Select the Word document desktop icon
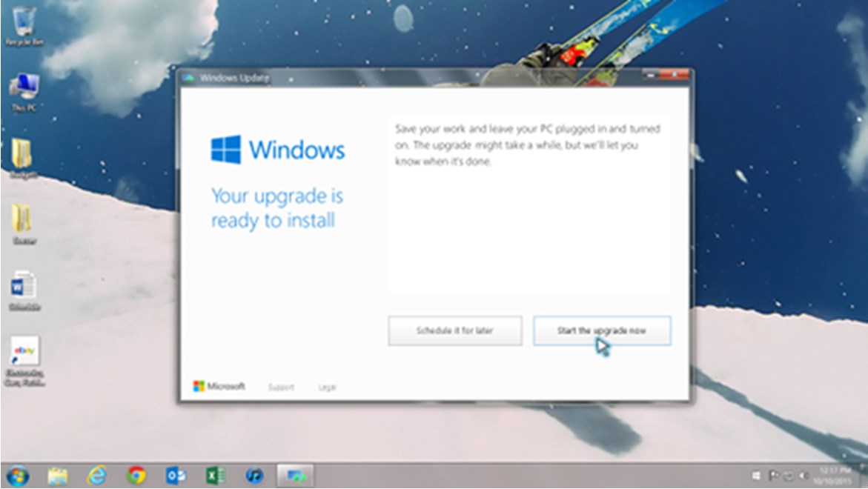This screenshot has width=868, height=489. [24, 291]
